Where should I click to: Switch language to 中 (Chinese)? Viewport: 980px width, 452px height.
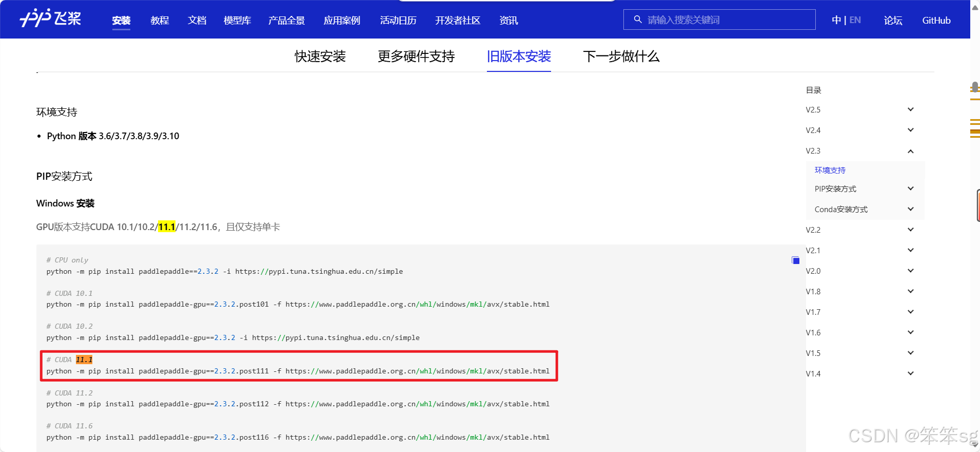coord(836,20)
